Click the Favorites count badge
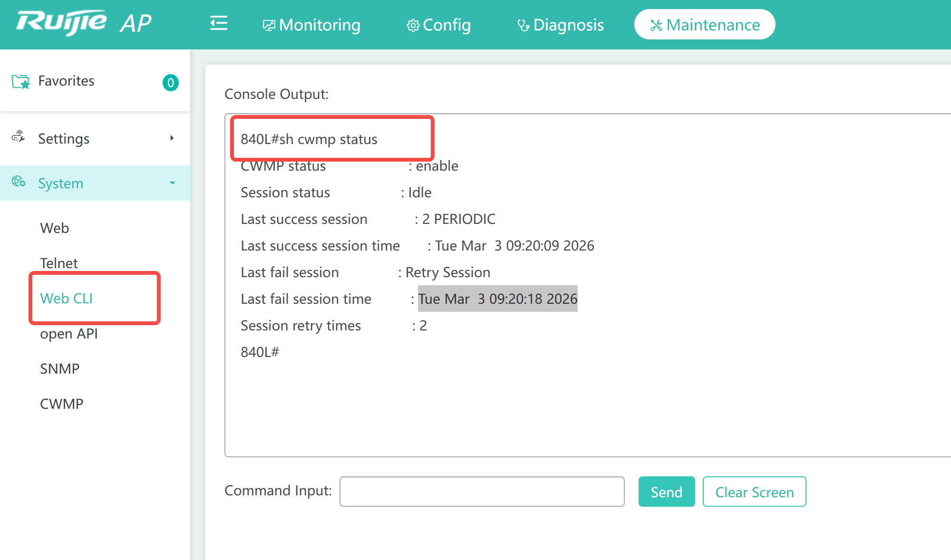 (170, 83)
